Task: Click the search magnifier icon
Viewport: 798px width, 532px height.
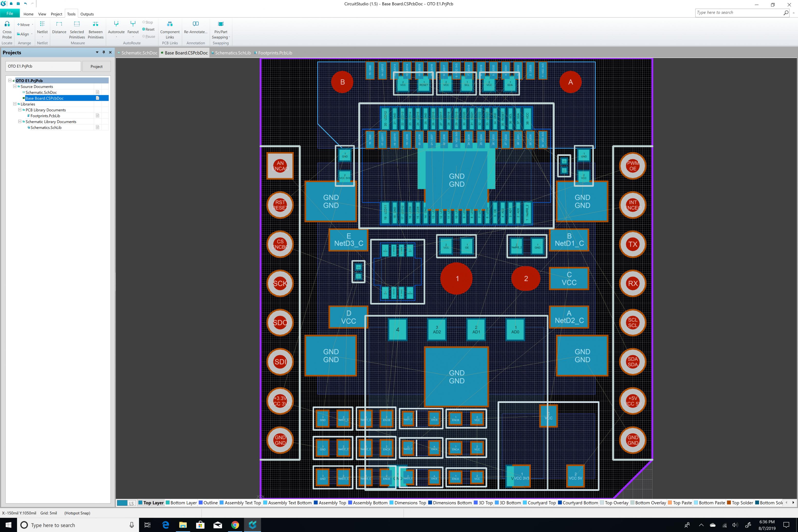Action: [x=786, y=13]
